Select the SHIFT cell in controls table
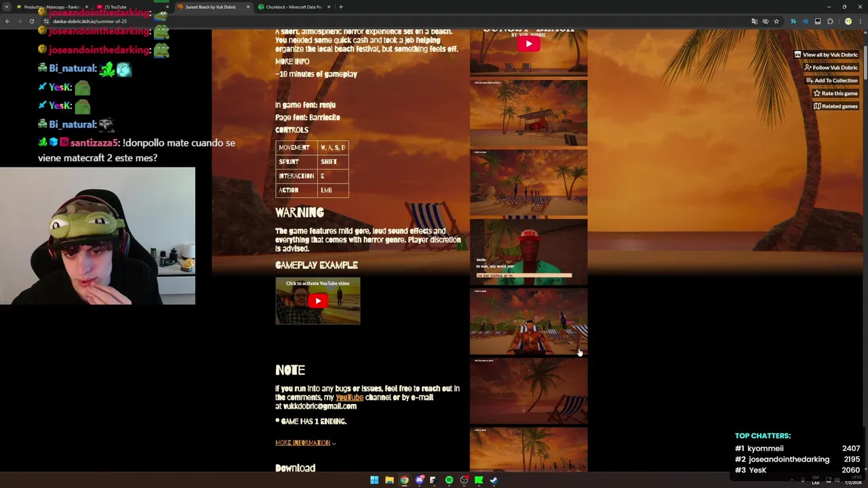This screenshot has width=868, height=488. point(333,162)
